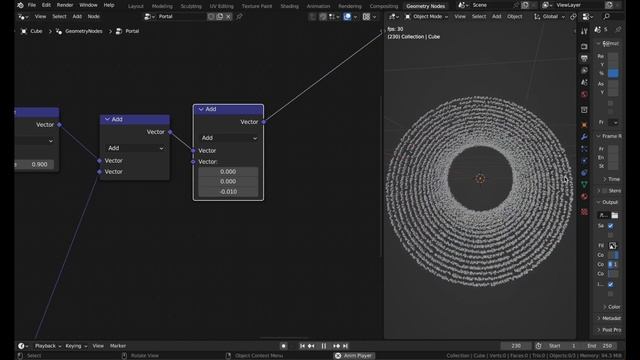Toggle the timeline auto keying record button

[x=283, y=346]
